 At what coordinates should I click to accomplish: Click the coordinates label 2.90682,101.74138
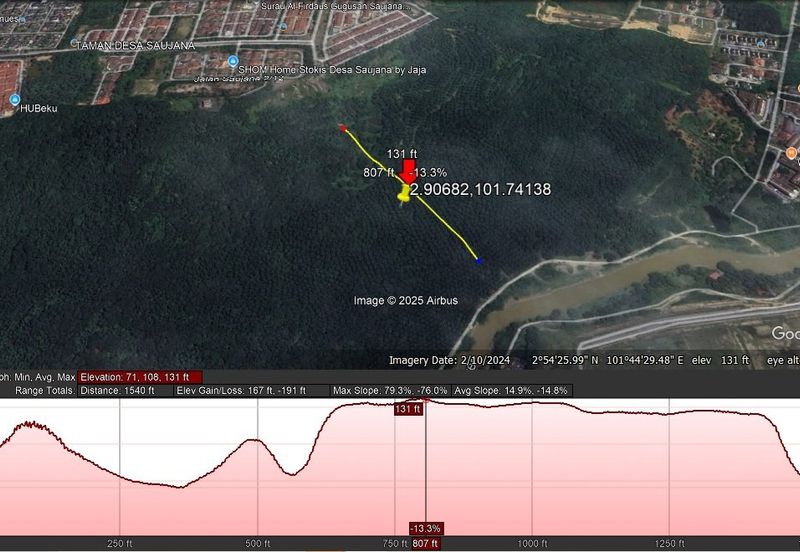[x=480, y=189]
